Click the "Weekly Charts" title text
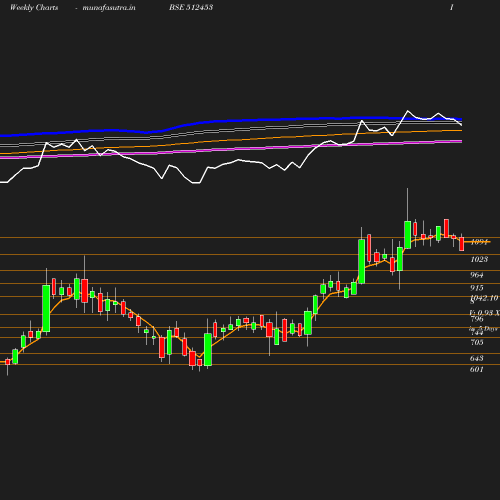The width and height of the screenshot is (500, 500). [x=34, y=7]
